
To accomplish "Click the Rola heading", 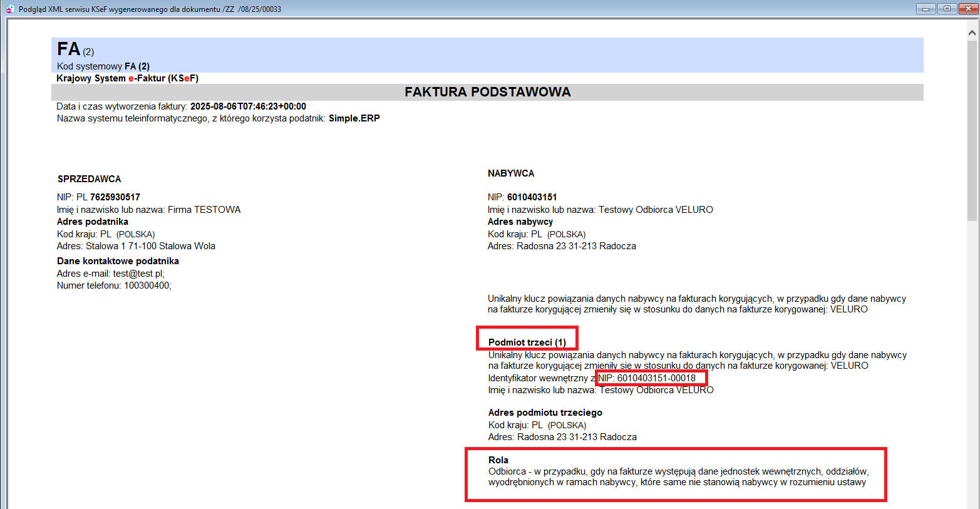I will point(498,460).
